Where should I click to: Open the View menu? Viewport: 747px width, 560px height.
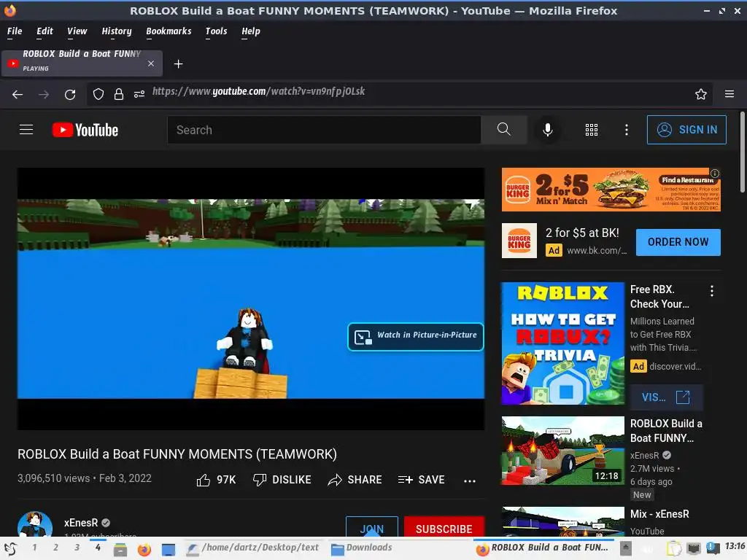pos(77,31)
